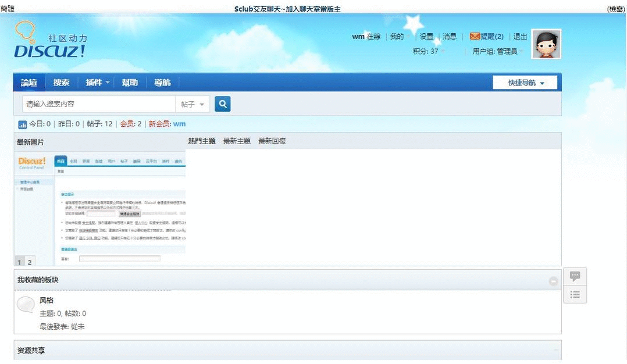Click the 请输入搜索内容 search field
This screenshot has width=627, height=364.
[99, 104]
